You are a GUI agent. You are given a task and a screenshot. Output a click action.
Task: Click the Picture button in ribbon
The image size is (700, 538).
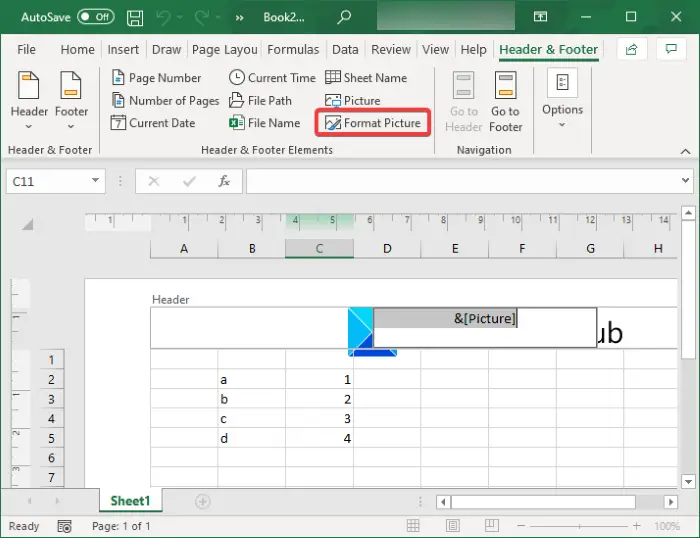coord(353,100)
